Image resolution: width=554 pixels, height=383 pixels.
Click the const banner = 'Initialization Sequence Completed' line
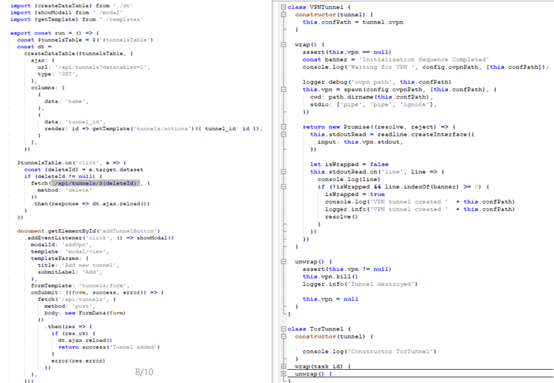(x=396, y=59)
